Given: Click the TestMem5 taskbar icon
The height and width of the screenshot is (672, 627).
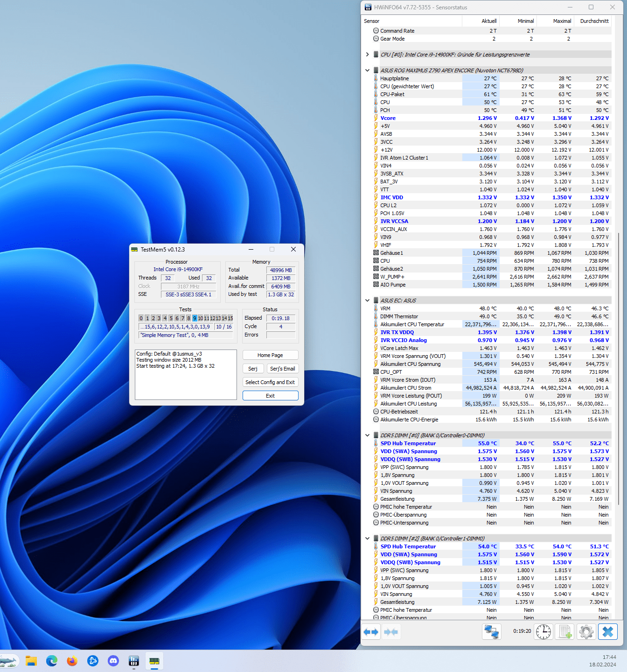Looking at the screenshot, I should click(x=154, y=661).
